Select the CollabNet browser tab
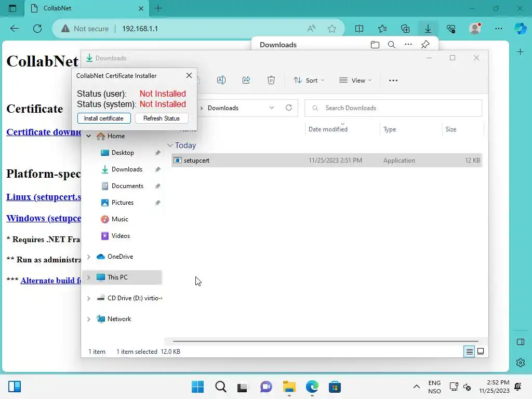 (87, 8)
